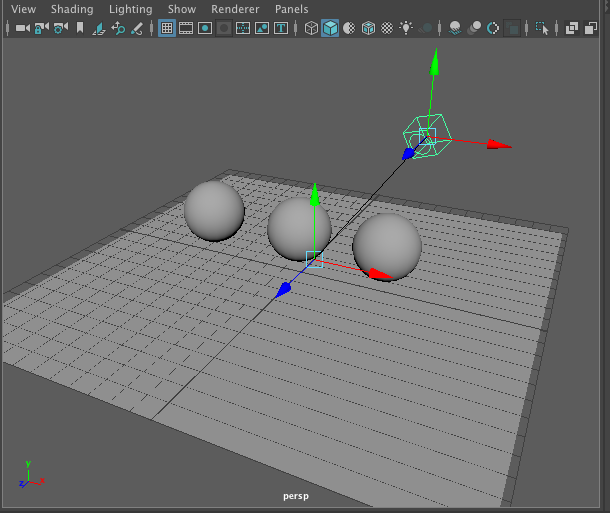Screen dimensions: 610x513
Task: Click the camera Bookmarks icon
Action: click(x=81, y=28)
